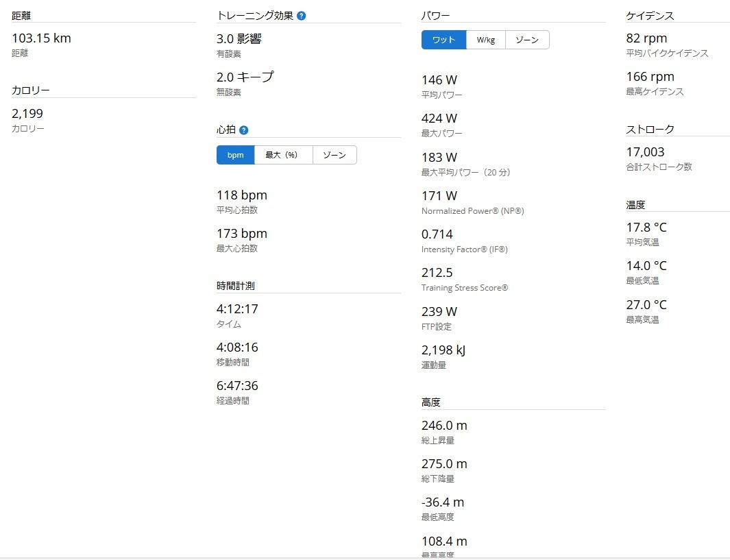730x560 pixels.
Task: Open the heart rate help icon
Action: (243, 130)
